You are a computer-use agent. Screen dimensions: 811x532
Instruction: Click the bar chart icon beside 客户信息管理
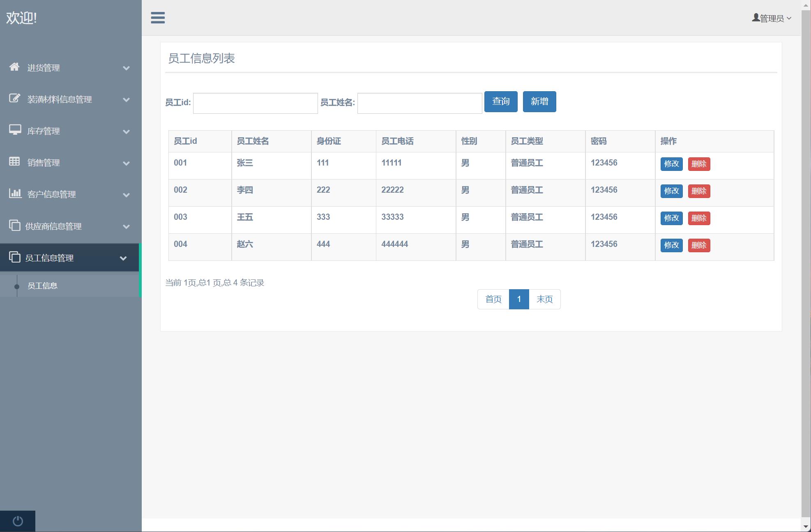[15, 193]
